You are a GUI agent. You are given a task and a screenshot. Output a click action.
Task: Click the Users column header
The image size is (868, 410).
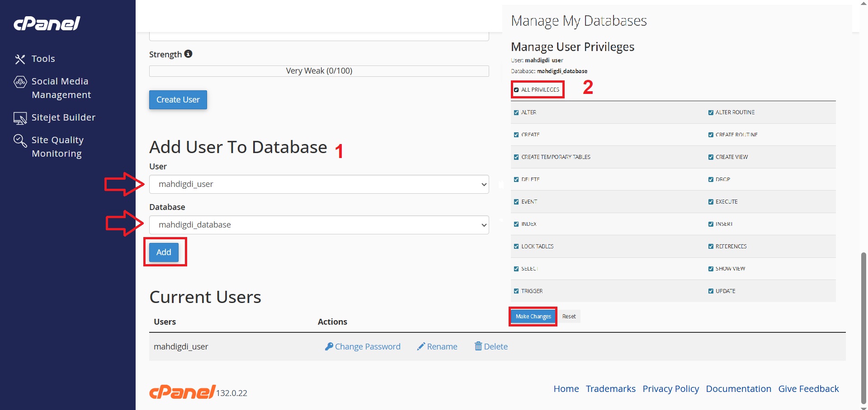pyautogui.click(x=165, y=321)
